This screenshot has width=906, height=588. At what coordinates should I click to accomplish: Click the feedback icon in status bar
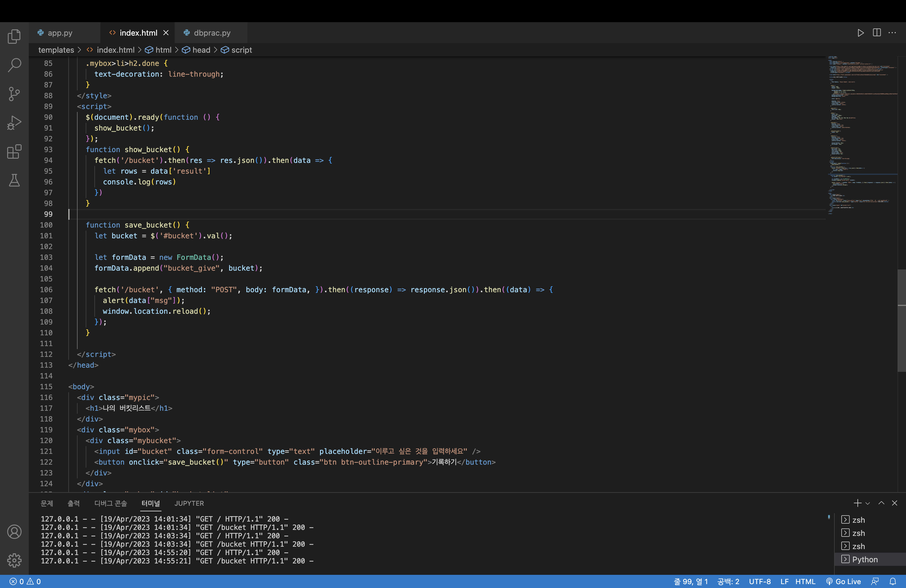pyautogui.click(x=875, y=581)
